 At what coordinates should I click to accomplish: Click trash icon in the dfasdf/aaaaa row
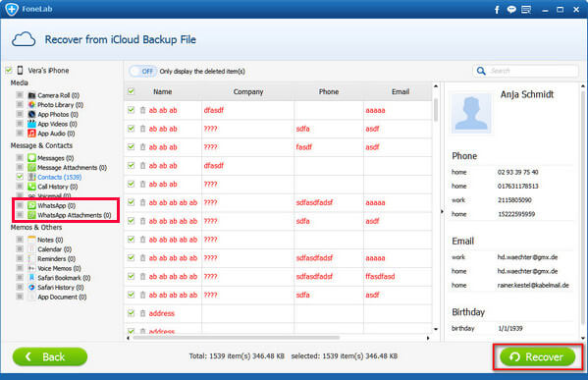143,110
